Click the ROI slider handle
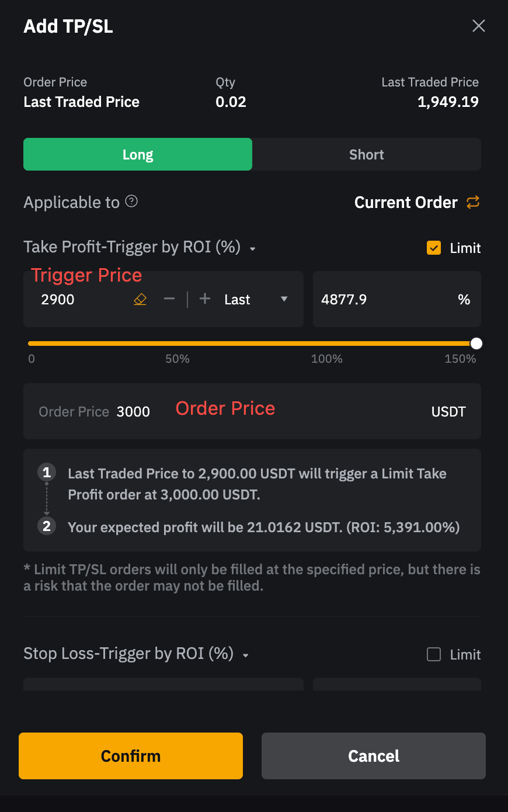 (x=476, y=343)
